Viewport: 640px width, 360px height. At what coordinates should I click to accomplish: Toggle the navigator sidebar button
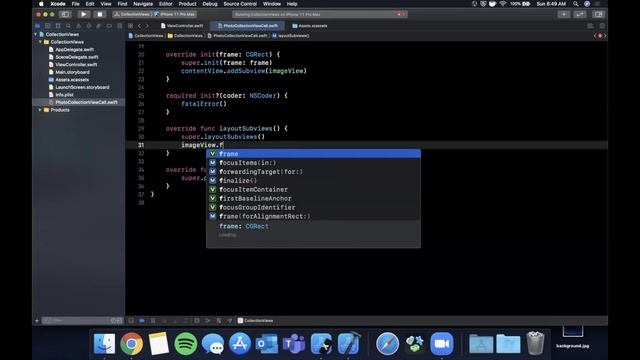click(65, 14)
